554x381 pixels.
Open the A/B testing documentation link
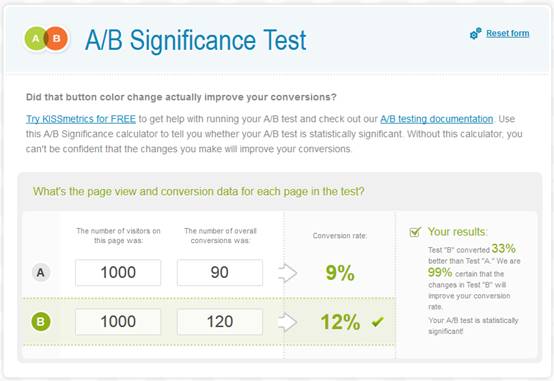(x=437, y=119)
